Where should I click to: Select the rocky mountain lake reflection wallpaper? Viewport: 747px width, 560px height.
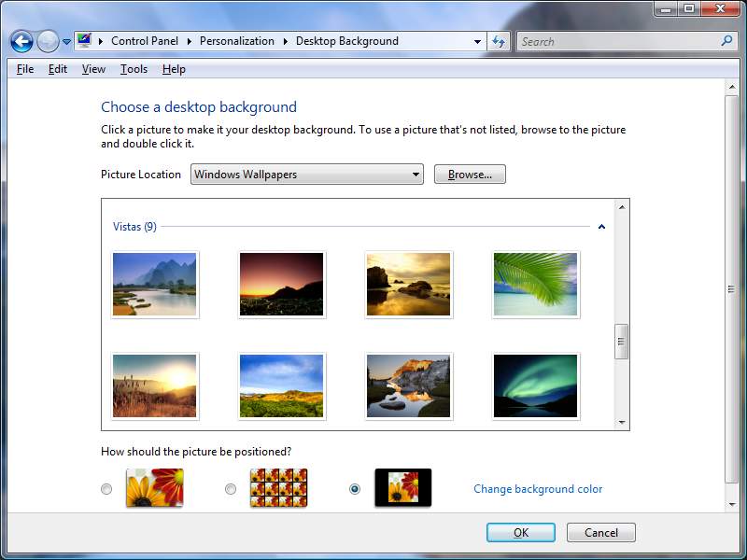click(x=408, y=385)
